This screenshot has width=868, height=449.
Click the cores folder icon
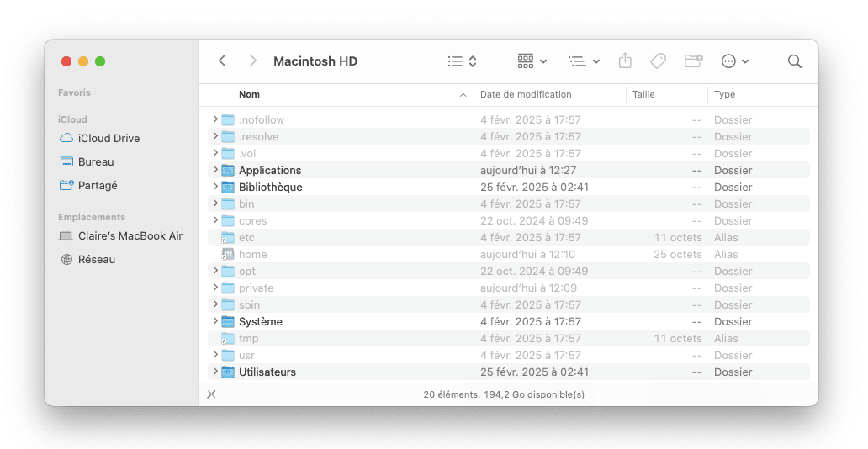[228, 220]
